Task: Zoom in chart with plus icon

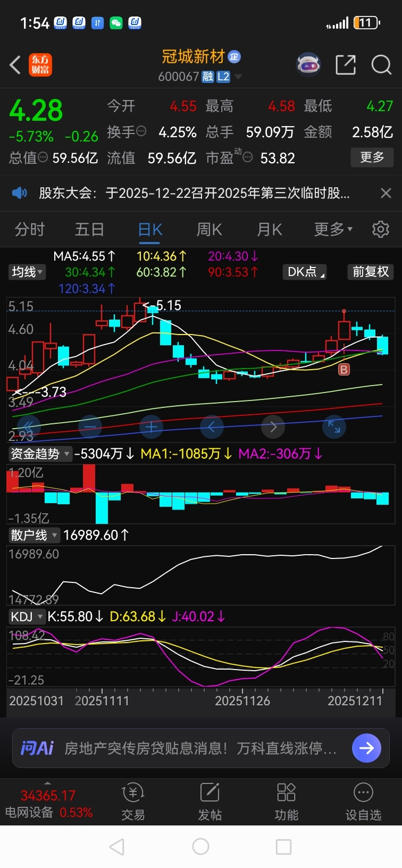Action: 151,427
